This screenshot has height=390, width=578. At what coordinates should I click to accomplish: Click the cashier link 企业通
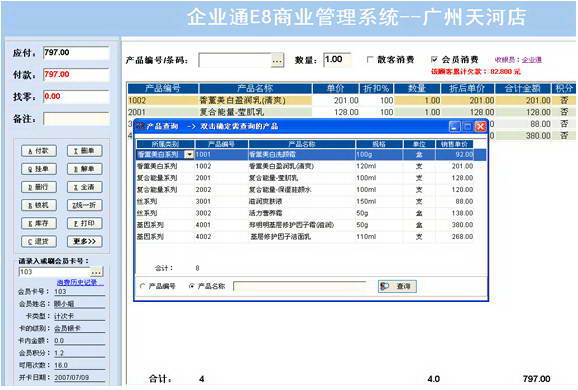(x=532, y=60)
